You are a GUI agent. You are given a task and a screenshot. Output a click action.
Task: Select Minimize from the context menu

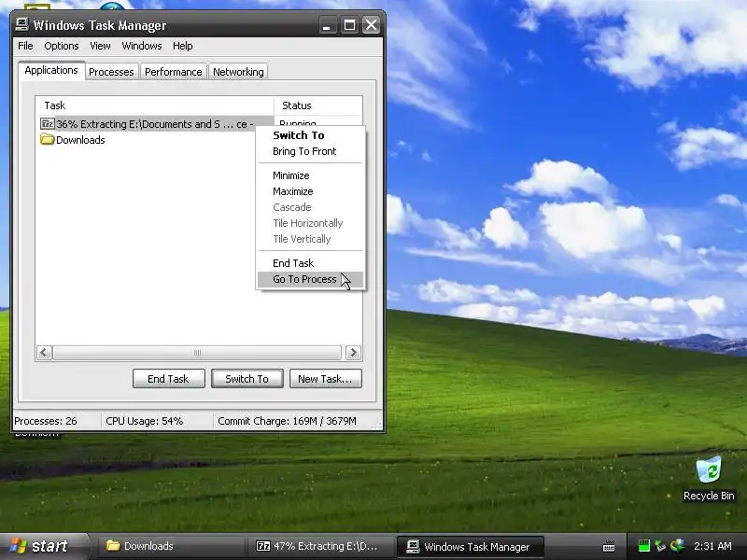(311, 175)
